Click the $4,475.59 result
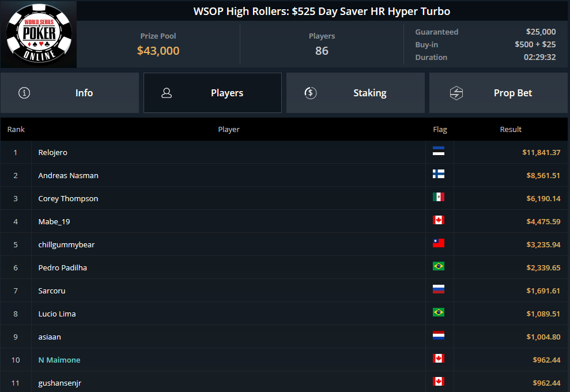Image resolution: width=570 pixels, height=392 pixels. click(x=543, y=221)
